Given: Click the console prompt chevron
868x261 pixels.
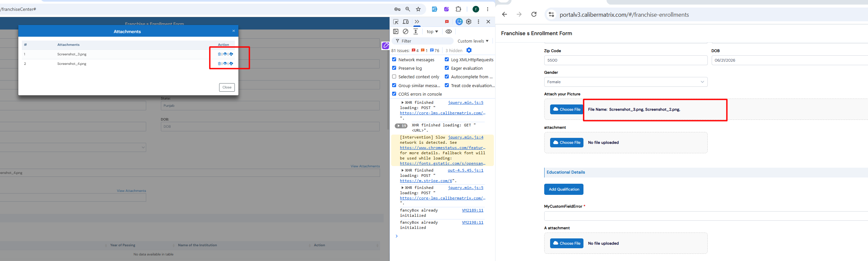Looking at the screenshot, I should tap(397, 236).
